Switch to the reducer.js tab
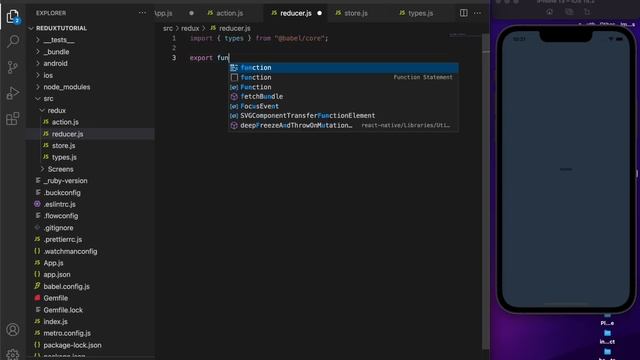The height and width of the screenshot is (360, 640). click(296, 13)
